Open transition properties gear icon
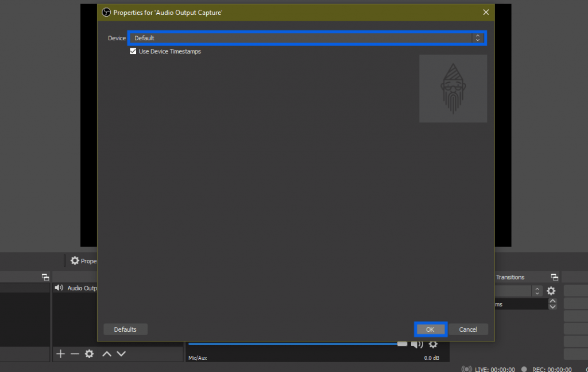The height and width of the screenshot is (372, 588). 551,291
